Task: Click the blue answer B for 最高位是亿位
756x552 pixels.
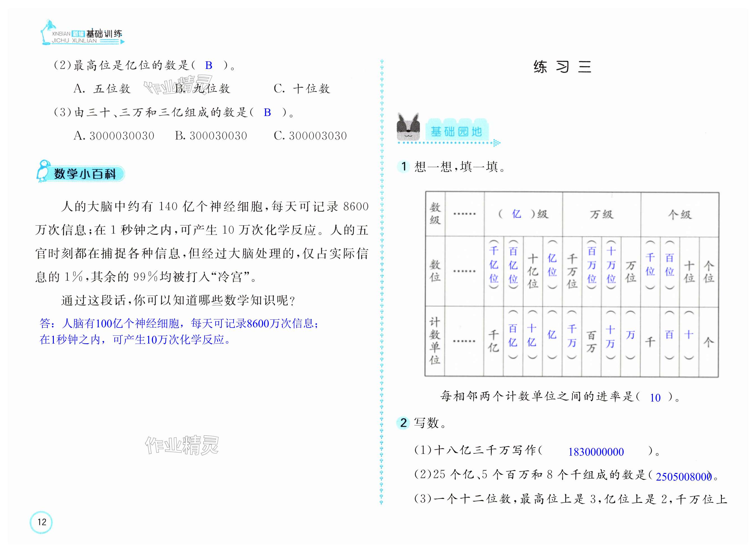Action: click(x=209, y=66)
